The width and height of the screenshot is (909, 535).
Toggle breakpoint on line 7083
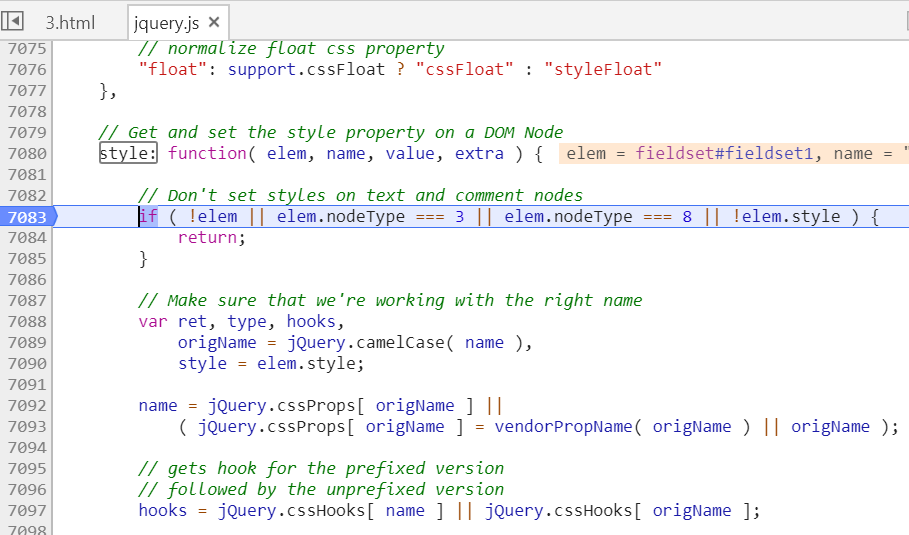point(27,217)
